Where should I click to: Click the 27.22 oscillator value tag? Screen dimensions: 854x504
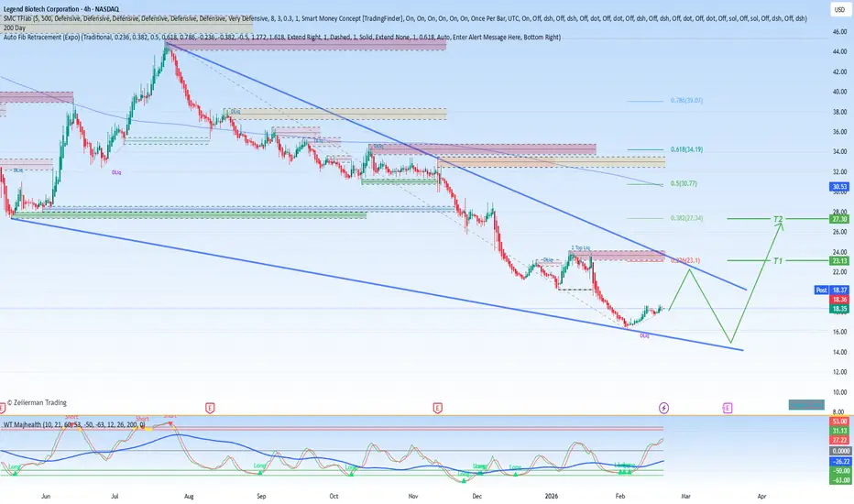coord(838,440)
